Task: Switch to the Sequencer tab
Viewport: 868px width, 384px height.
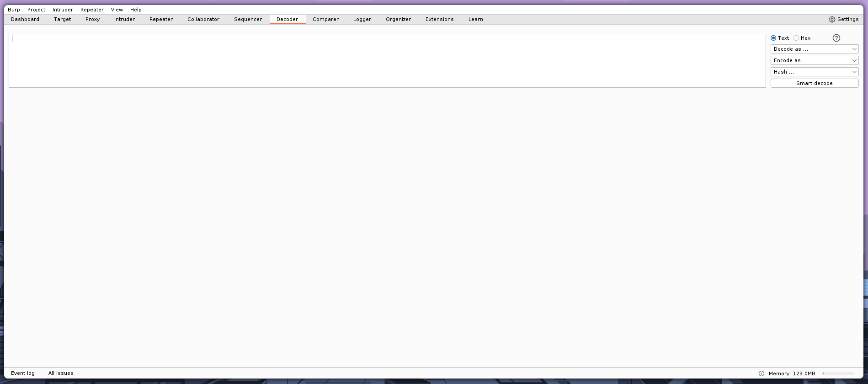Action: (x=248, y=19)
